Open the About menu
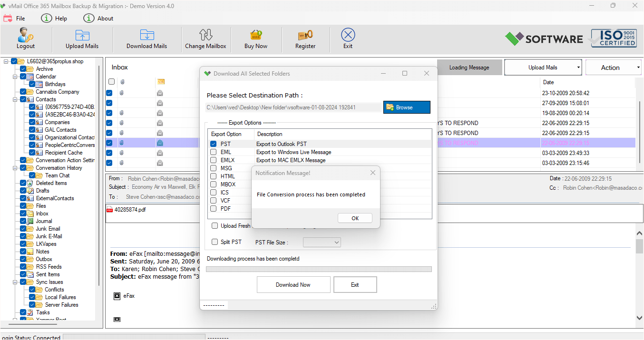The height and width of the screenshot is (340, 644). click(x=98, y=18)
